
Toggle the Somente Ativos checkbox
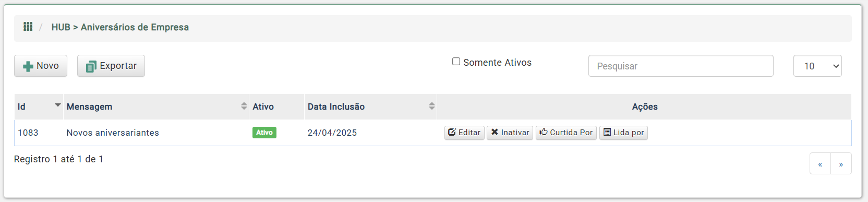coord(456,62)
